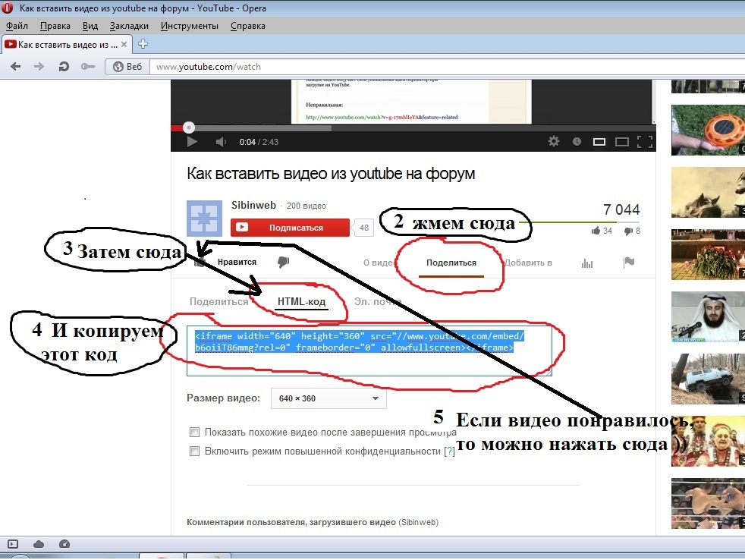Open the player settings gear
This screenshot has width=745, height=560.
[x=554, y=141]
